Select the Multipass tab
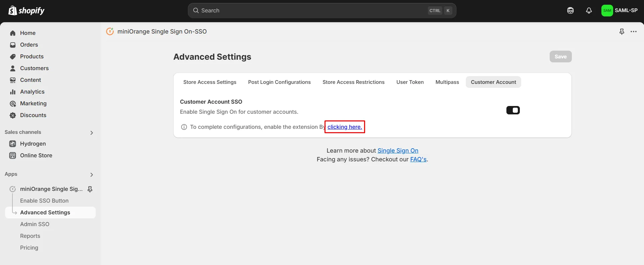This screenshot has height=265, width=644. [x=447, y=82]
